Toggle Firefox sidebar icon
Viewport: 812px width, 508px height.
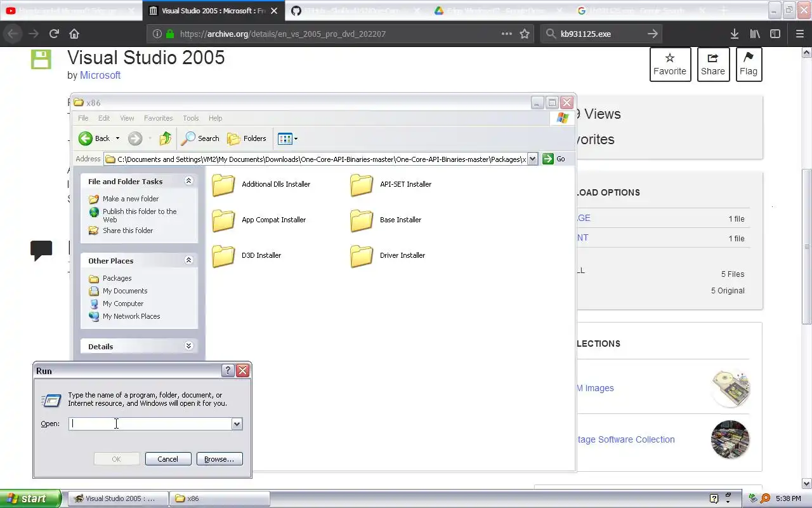pyautogui.click(x=775, y=34)
